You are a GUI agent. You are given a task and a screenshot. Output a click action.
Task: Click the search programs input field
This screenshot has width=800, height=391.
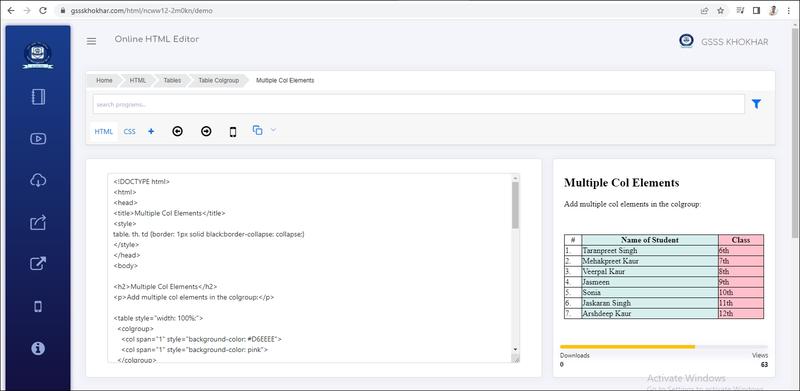(x=418, y=104)
